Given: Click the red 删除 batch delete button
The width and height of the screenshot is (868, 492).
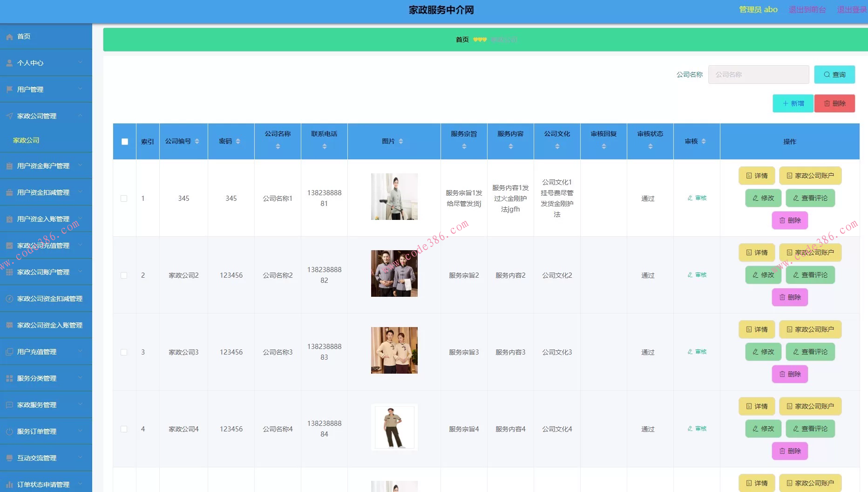Looking at the screenshot, I should pos(834,103).
